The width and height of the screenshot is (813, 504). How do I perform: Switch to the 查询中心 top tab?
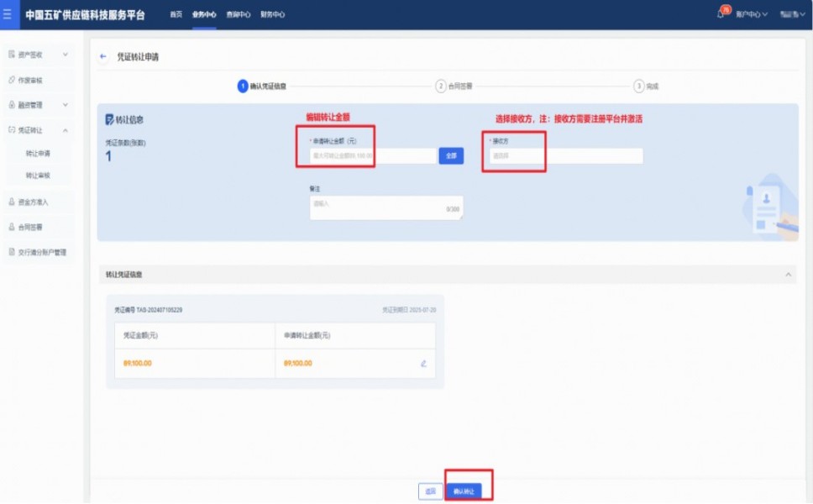point(239,14)
